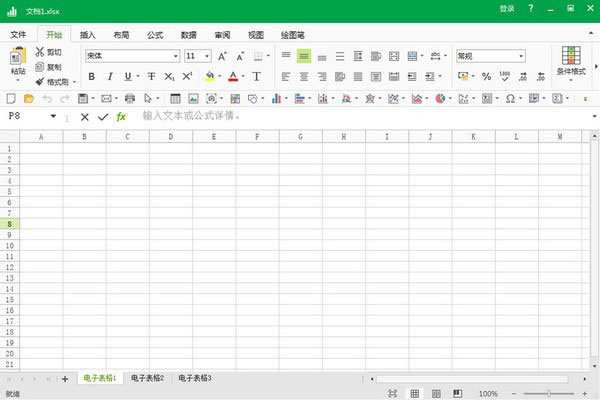The image size is (600, 400).
Task: Click the new blank document icon
Action: 11,99
